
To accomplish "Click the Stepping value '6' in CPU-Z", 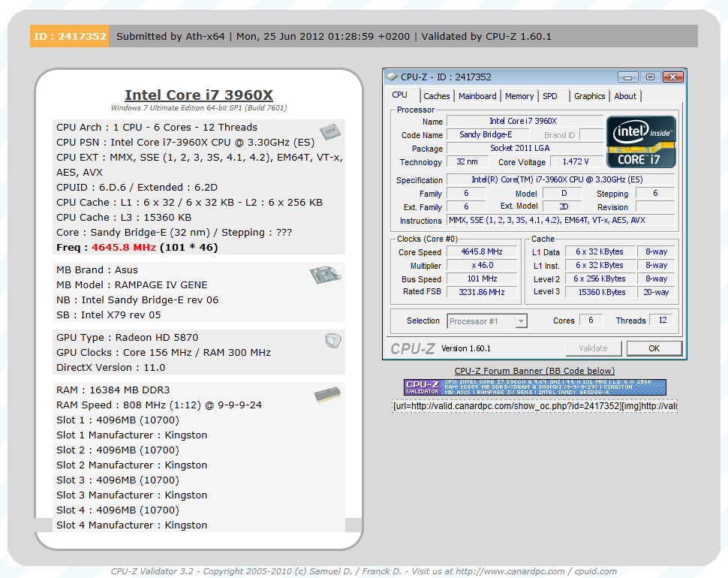I will click(x=655, y=193).
